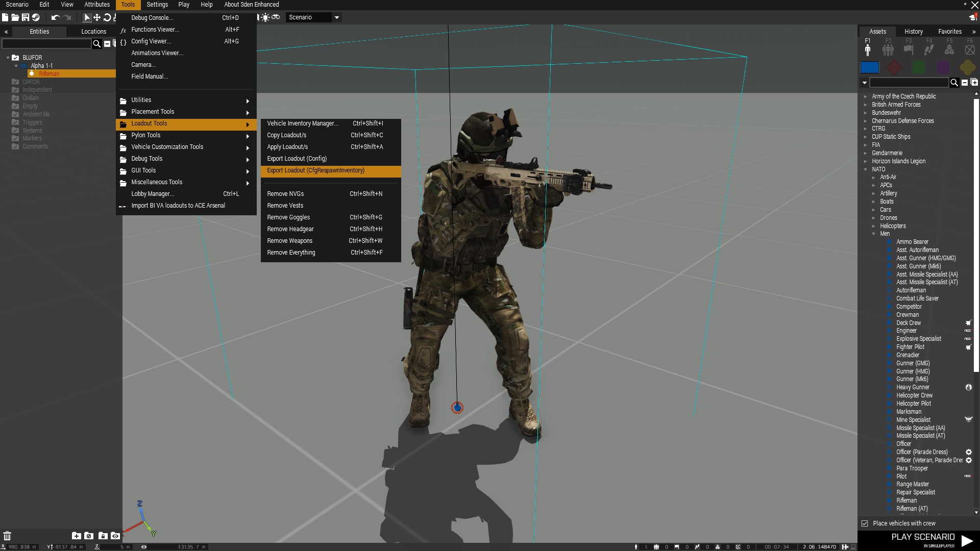Image resolution: width=980 pixels, height=551 pixels.
Task: Collapse the NATO faction tree node
Action: (x=865, y=169)
